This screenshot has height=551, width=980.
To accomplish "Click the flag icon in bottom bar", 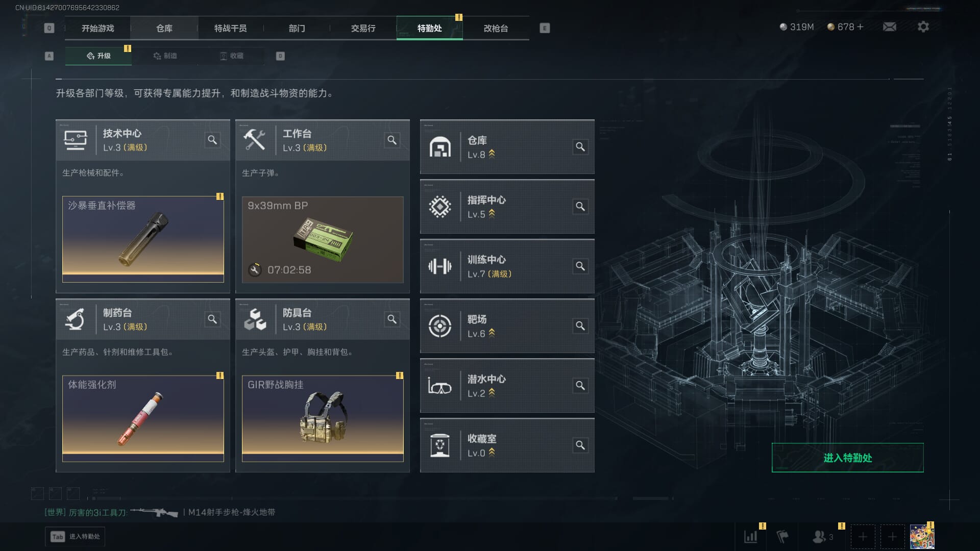I will pyautogui.click(x=782, y=537).
